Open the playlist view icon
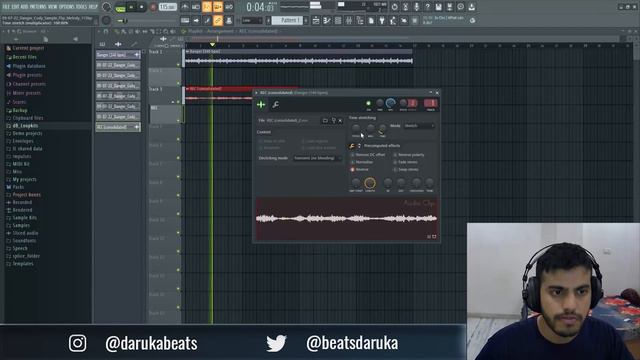Viewport: 640px width, 360px height. (x=316, y=20)
